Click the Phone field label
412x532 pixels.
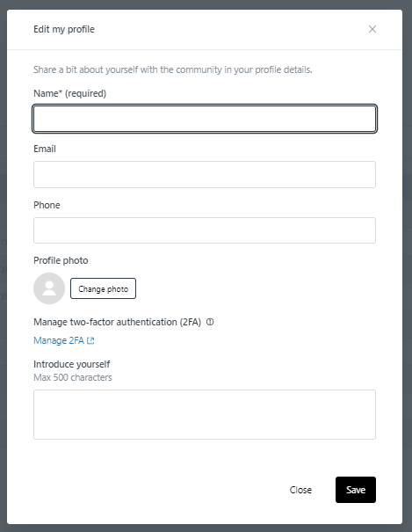[47, 205]
